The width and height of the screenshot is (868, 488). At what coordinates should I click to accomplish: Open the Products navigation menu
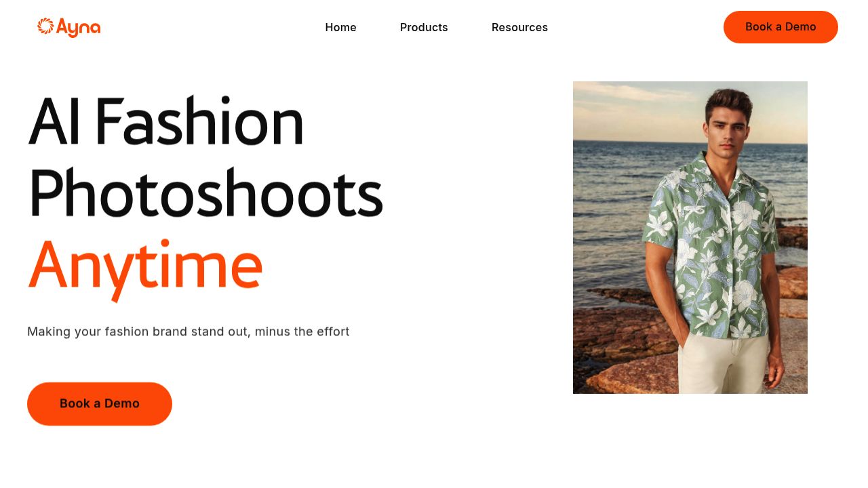[x=424, y=27]
